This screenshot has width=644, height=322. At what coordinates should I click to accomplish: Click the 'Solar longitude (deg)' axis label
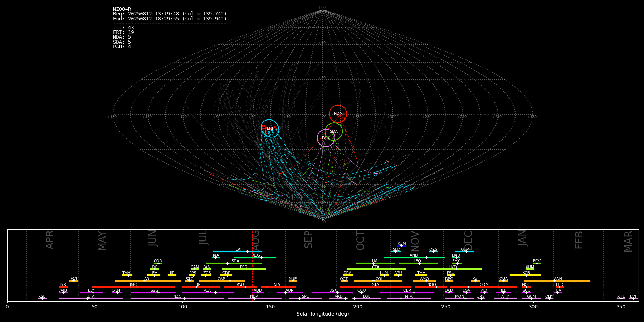[323, 314]
